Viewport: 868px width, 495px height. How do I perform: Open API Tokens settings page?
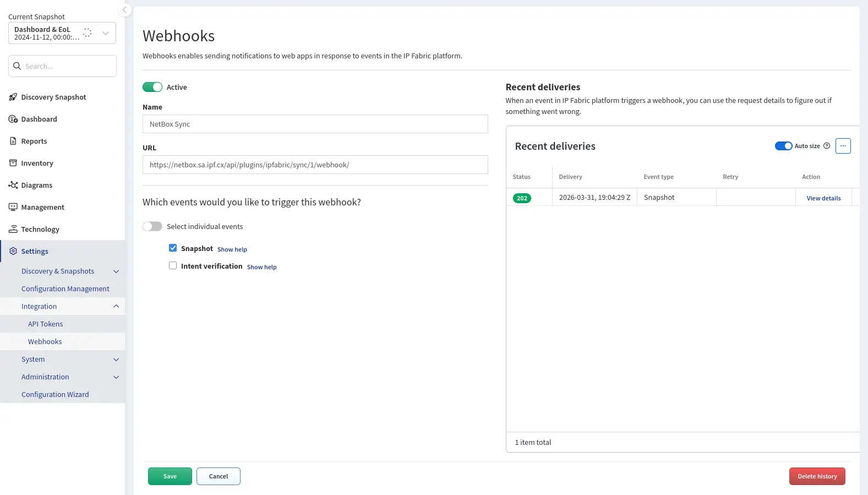coord(46,324)
